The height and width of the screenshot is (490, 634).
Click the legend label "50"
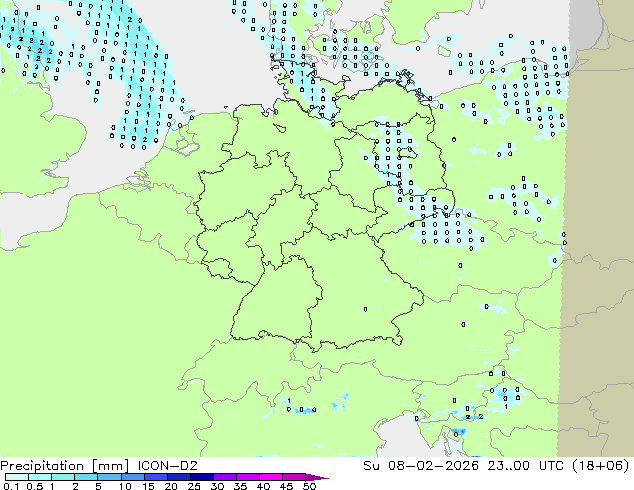point(309,486)
